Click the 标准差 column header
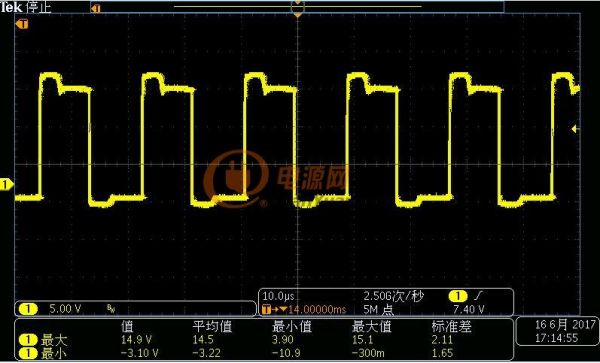 pyautogui.click(x=452, y=327)
